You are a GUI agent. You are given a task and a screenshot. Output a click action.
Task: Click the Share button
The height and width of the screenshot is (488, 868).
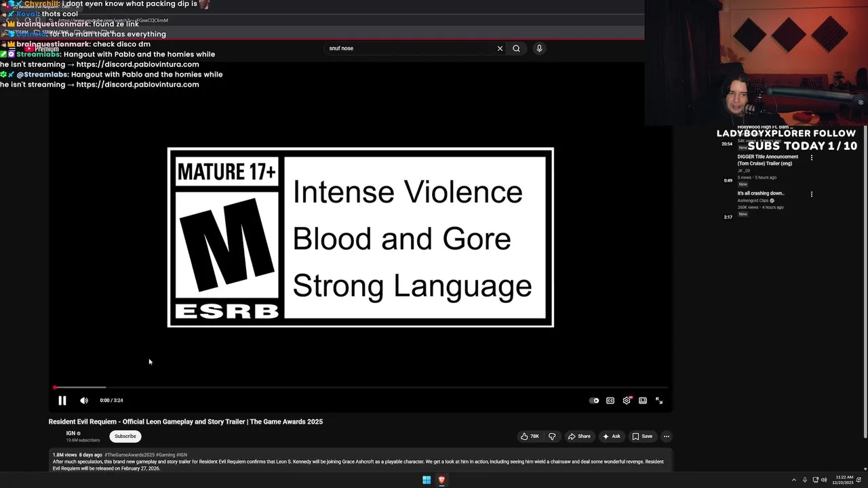[579, 436]
